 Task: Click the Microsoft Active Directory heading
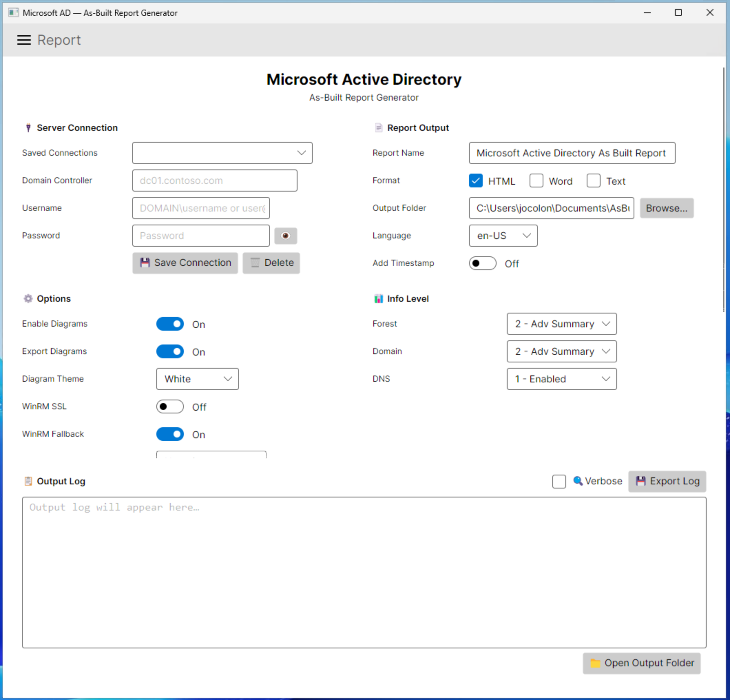364,79
